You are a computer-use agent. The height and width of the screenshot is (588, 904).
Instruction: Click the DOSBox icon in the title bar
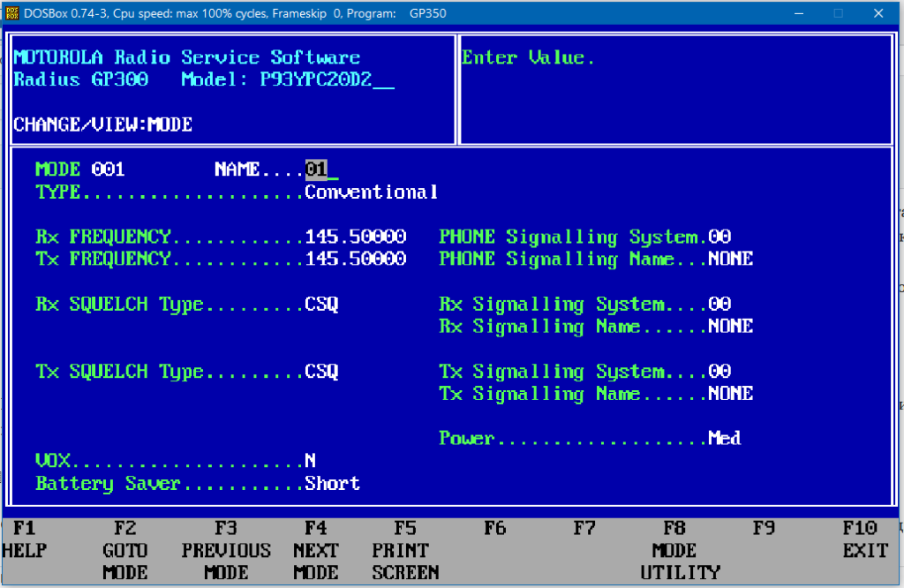click(11, 12)
